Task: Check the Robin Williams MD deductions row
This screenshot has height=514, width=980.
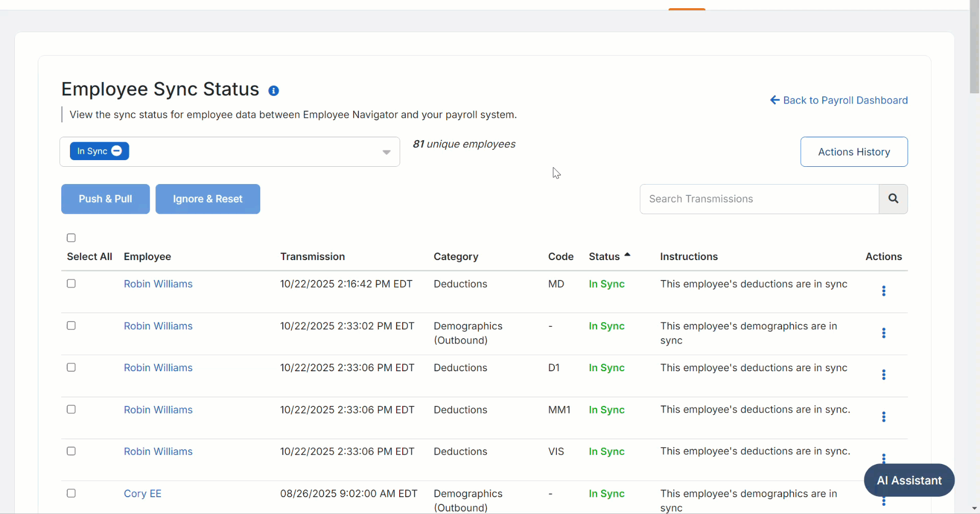Action: [71, 284]
